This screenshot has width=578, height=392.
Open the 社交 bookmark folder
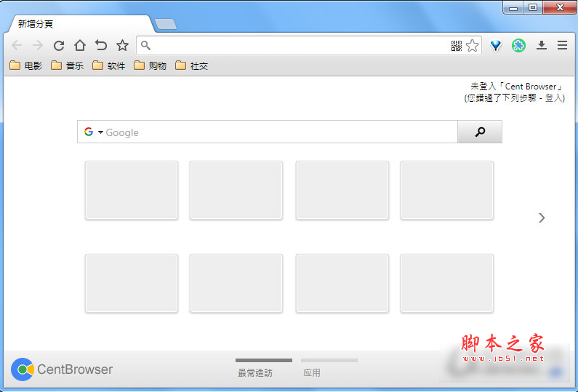tap(192, 65)
